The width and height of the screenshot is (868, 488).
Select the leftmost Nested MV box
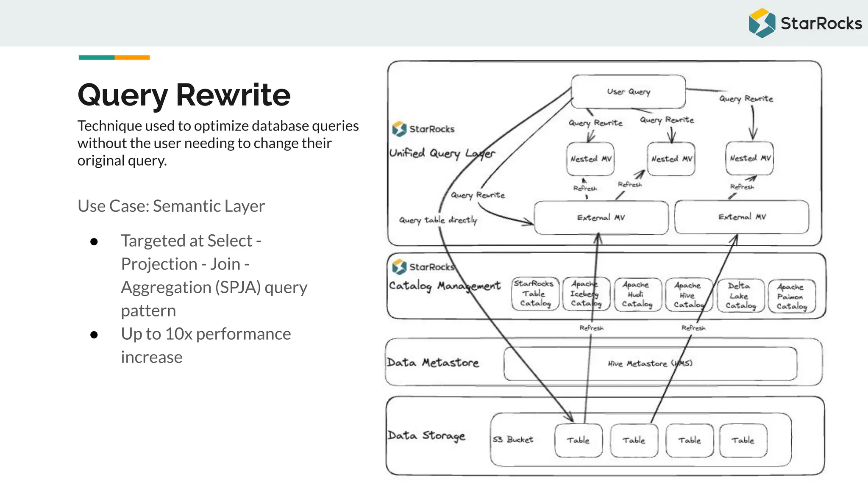click(590, 159)
